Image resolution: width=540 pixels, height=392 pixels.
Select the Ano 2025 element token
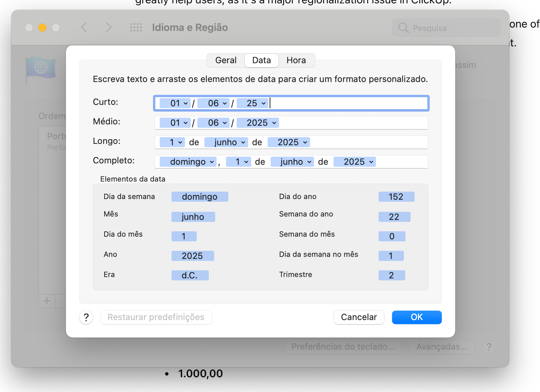(x=193, y=256)
